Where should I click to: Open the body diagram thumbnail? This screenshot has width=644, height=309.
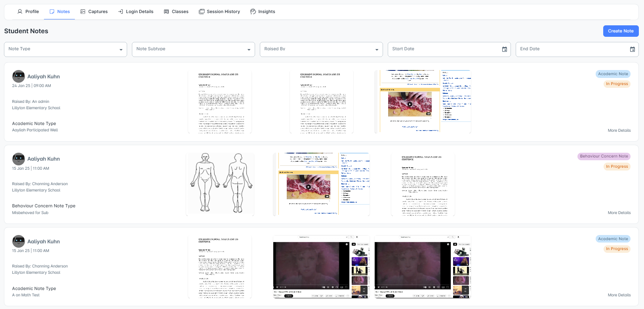point(220,184)
